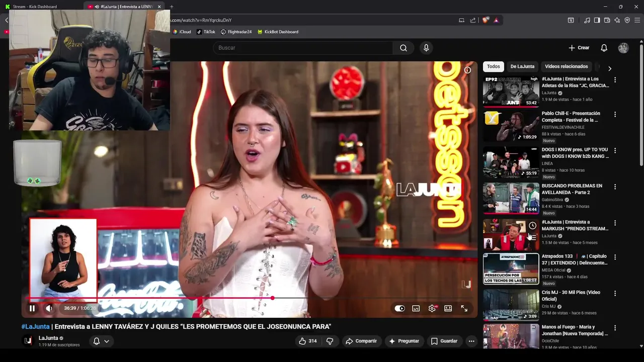
Task: Enter fullscreen mode
Action: click(x=464, y=308)
